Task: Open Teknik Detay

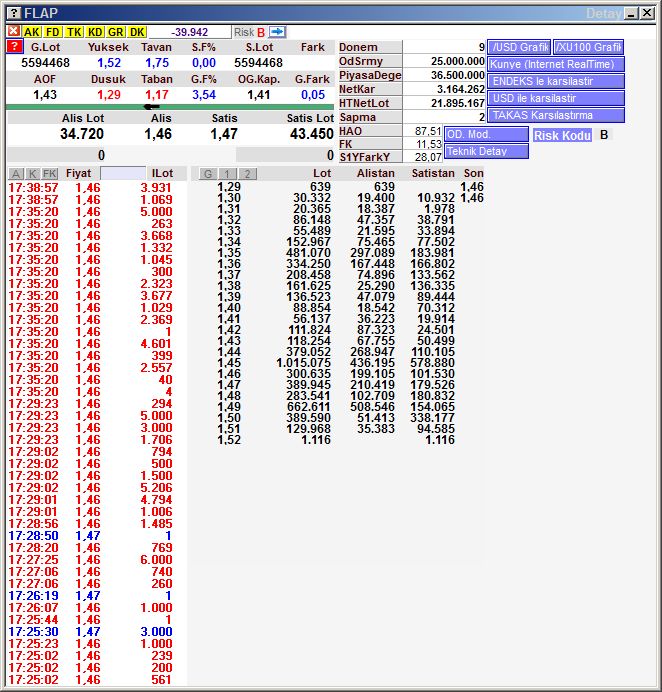Action: click(487, 151)
